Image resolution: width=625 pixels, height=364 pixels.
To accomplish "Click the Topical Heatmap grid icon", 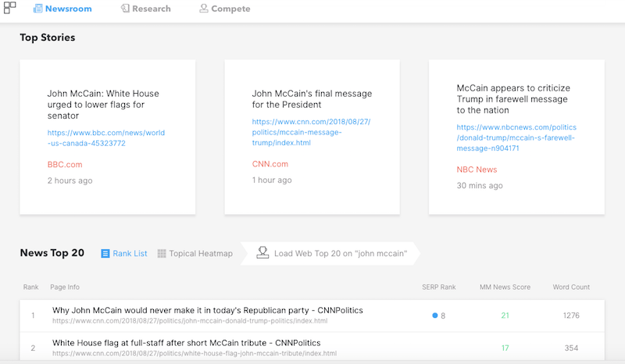I will tap(162, 254).
